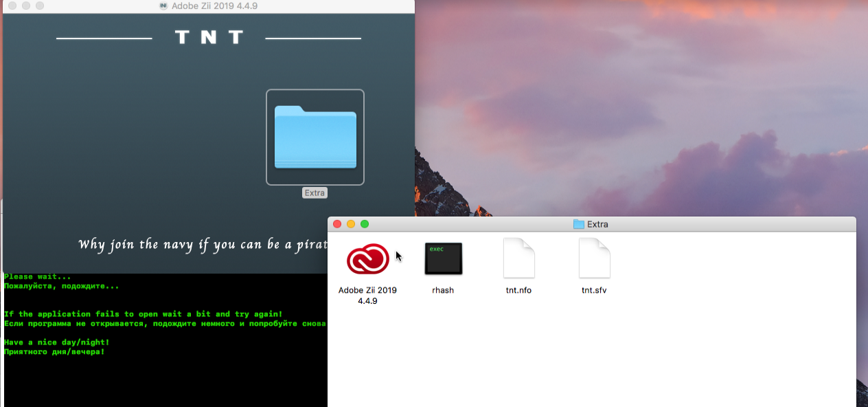868x407 pixels.
Task: Click the folder proxy icon in Extra title bar
Action: tap(578, 224)
